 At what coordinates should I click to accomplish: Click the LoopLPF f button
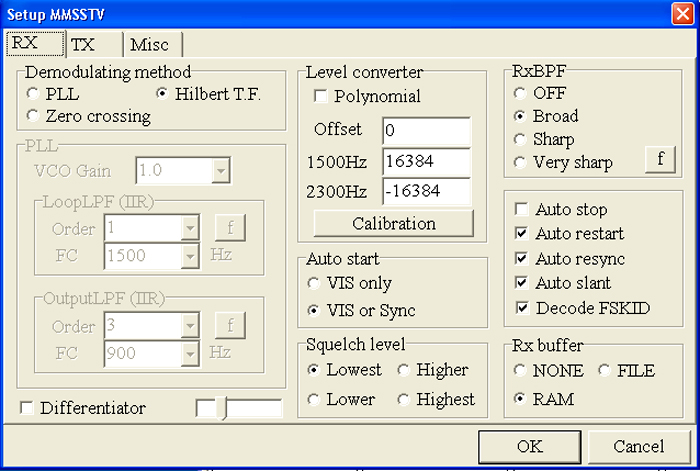click(x=230, y=228)
